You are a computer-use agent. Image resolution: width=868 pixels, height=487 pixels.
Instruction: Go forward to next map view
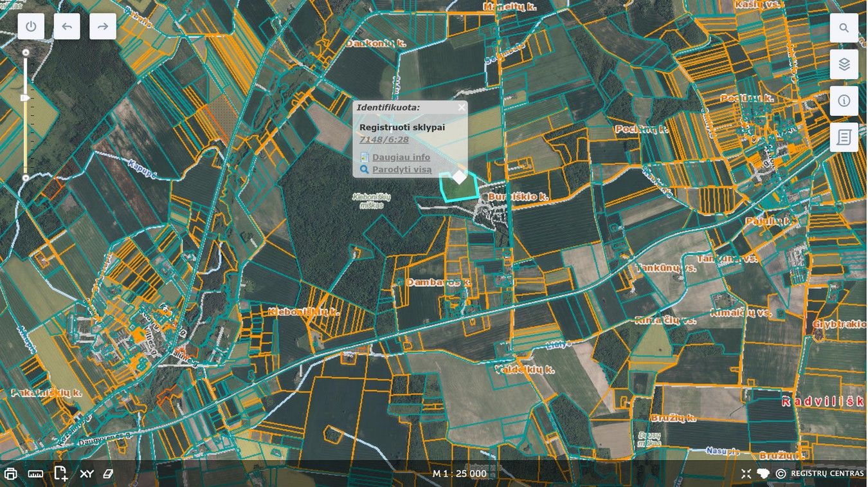point(103,26)
